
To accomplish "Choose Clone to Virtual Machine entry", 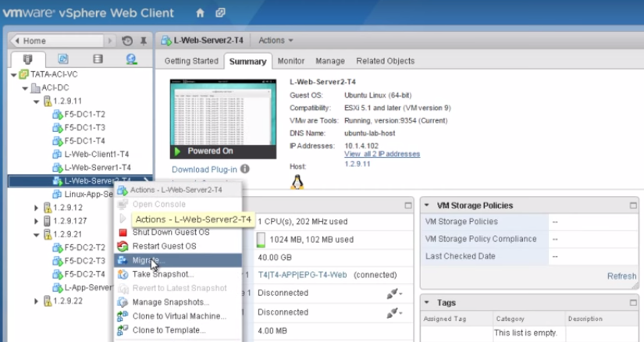I will pos(178,316).
